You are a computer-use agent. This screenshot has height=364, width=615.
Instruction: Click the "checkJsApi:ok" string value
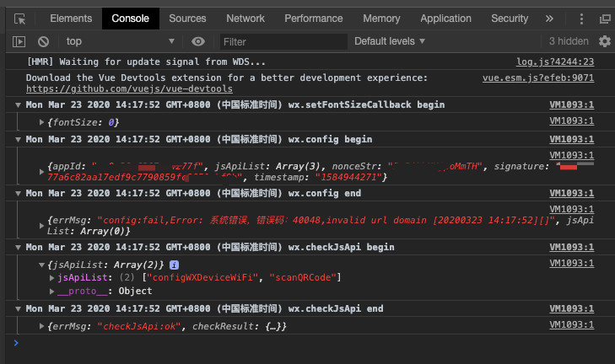click(139, 326)
